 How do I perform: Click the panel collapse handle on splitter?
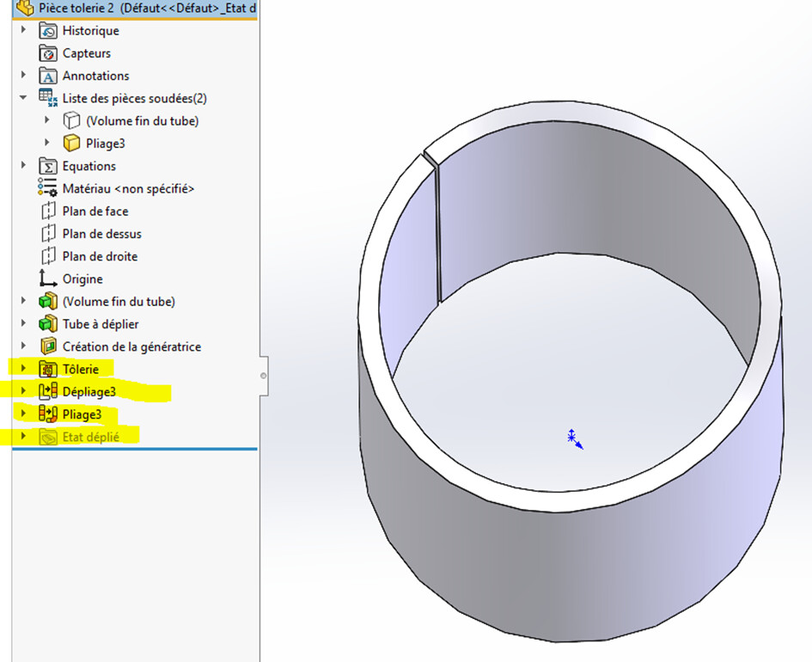(264, 376)
